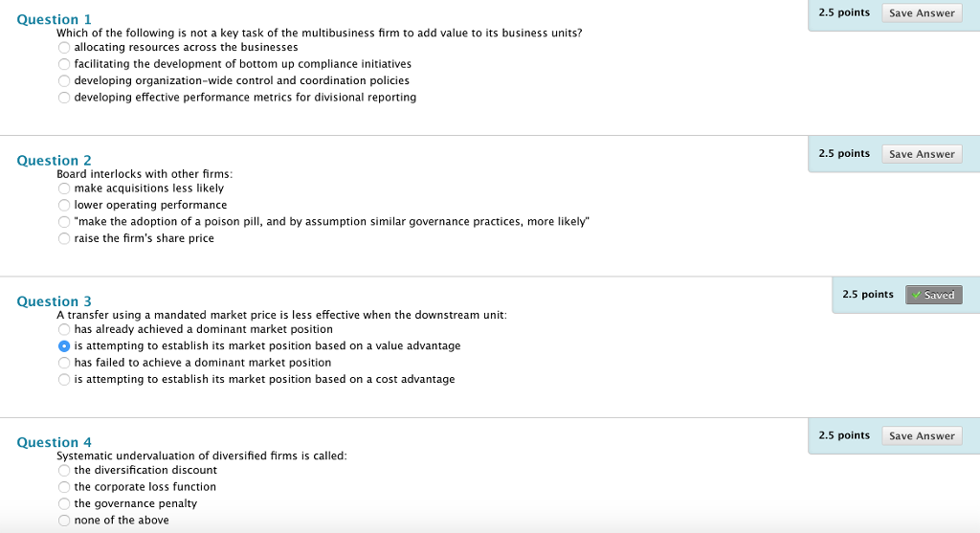Pick 'developing organization-wide control and coordination policies'

point(64,80)
